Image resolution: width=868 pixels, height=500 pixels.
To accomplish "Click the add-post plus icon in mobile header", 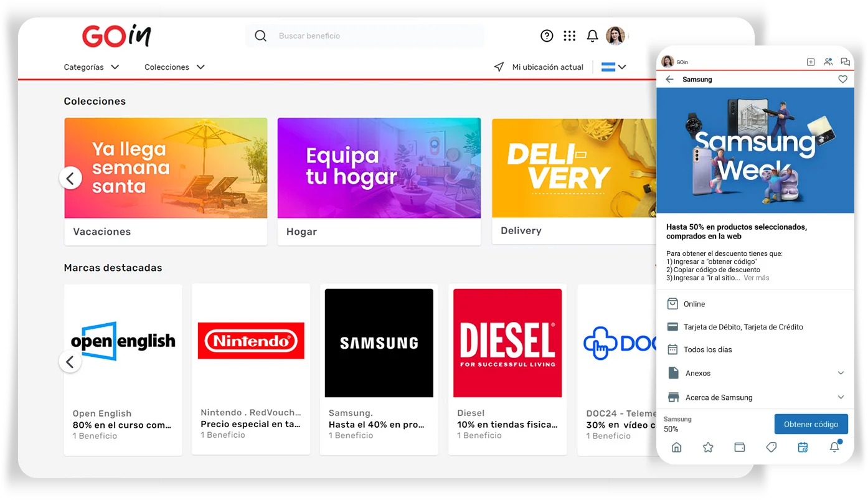I will coord(810,62).
